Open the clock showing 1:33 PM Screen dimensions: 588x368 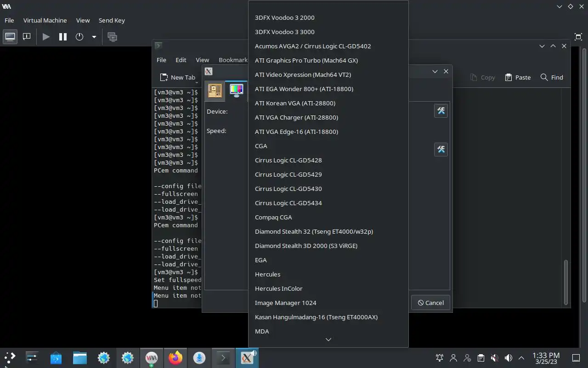coord(546,358)
